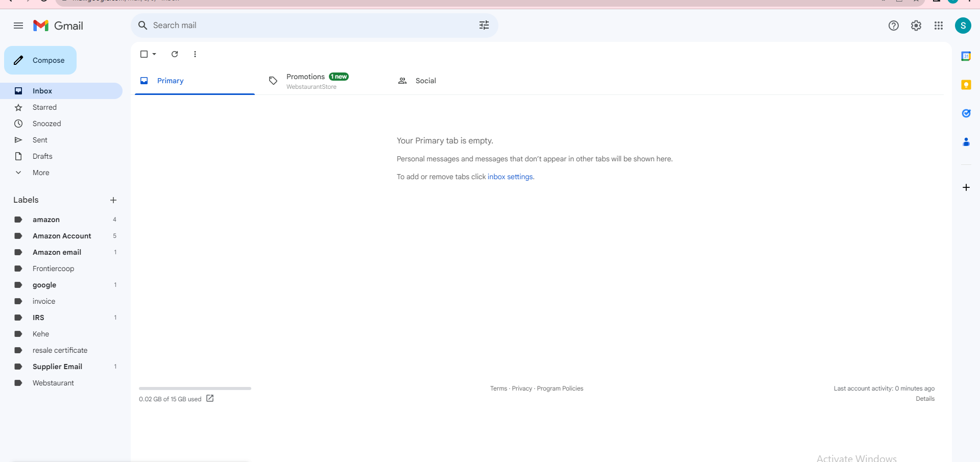980x462 pixels.
Task: Switch to the Social tab
Action: click(453, 81)
